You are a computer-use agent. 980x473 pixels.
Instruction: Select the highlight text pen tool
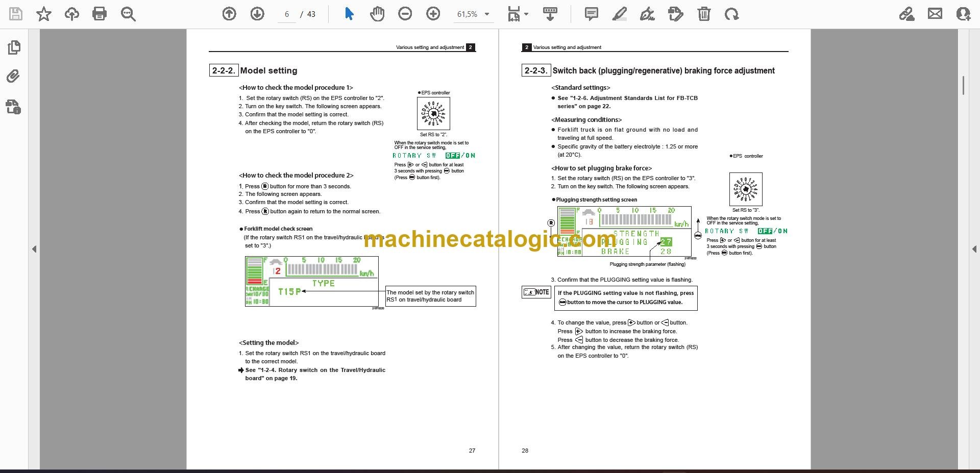pos(619,14)
